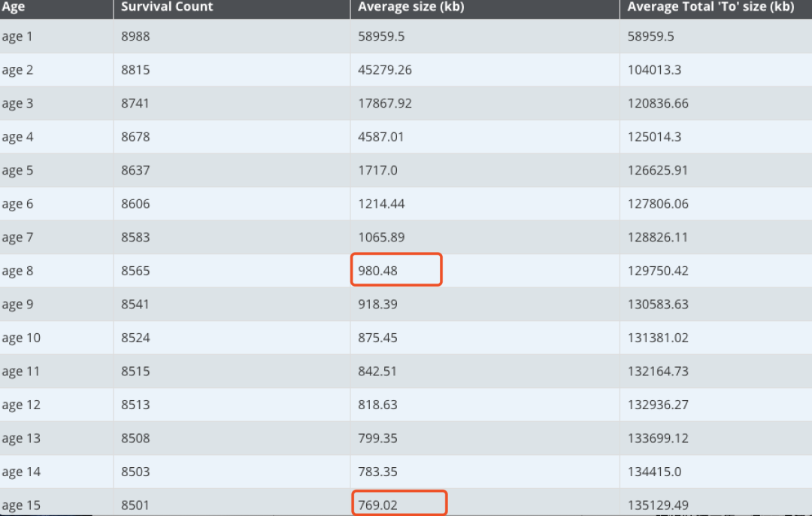The image size is (812, 516).
Task: Click the age 7 row label
Action: 17,238
